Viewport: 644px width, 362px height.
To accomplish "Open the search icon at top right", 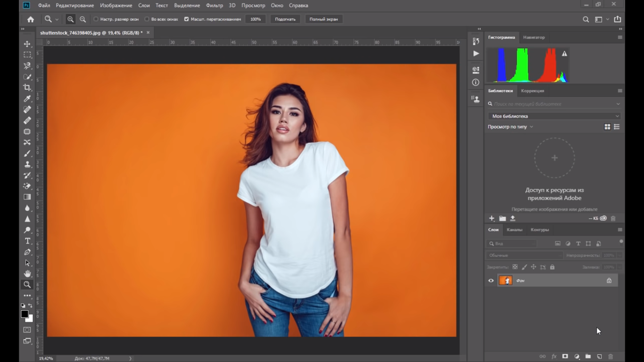I will tap(586, 19).
